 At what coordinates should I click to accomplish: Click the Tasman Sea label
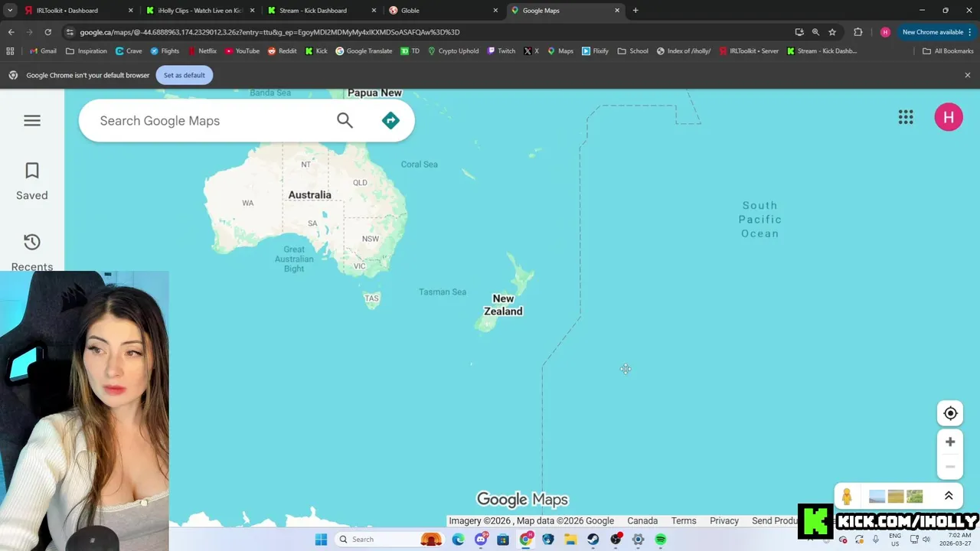(x=443, y=292)
